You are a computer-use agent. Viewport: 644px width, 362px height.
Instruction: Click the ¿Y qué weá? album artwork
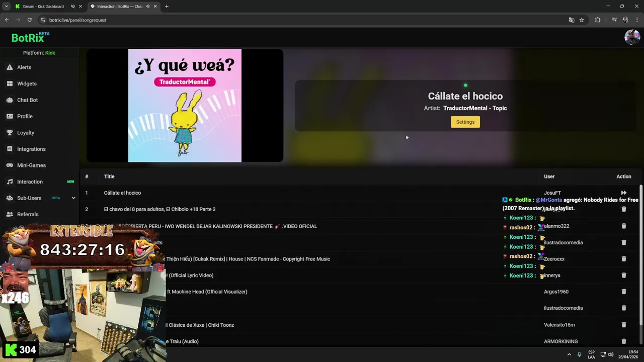point(185,106)
